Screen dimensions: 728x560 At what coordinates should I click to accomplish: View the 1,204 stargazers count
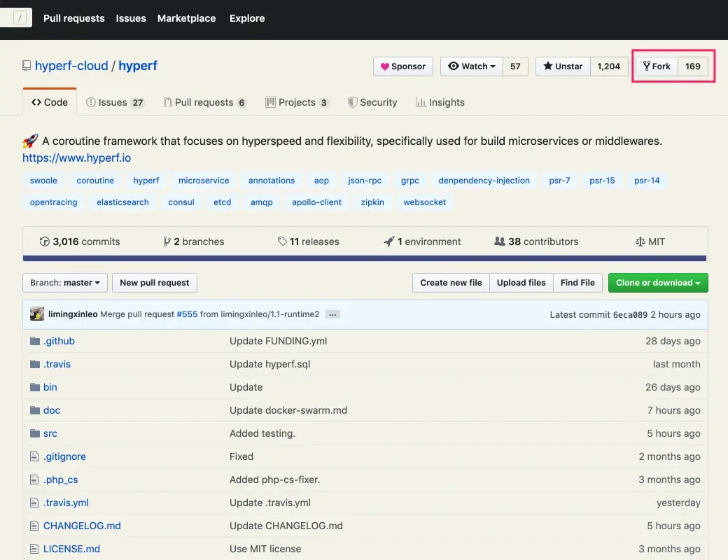pos(609,66)
